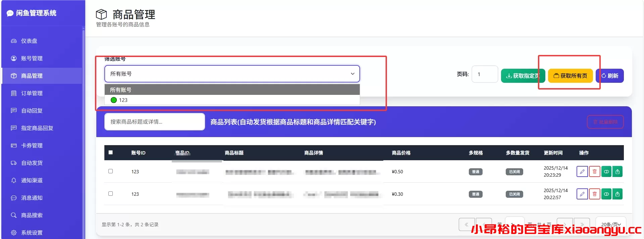Click the 系统设置 gear icon

(14, 233)
